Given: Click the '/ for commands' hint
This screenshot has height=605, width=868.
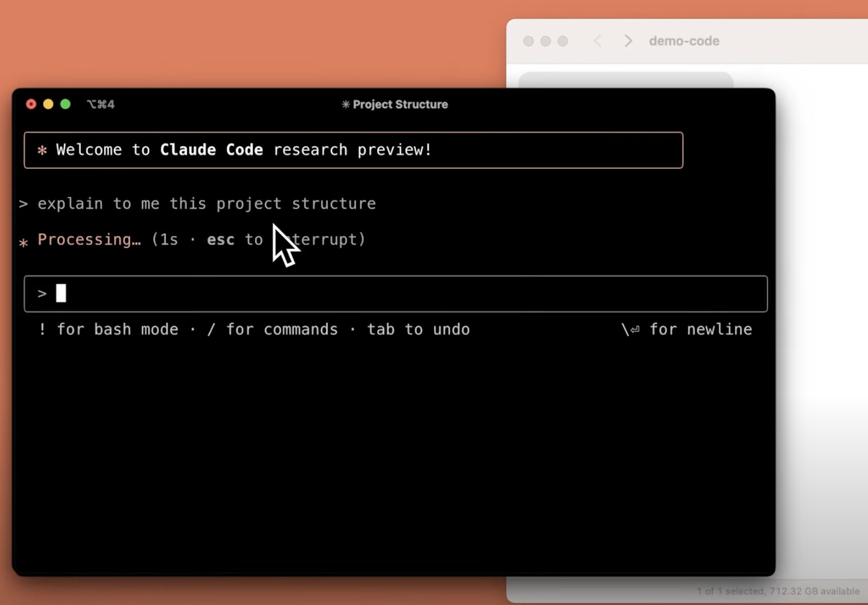Looking at the screenshot, I should [x=272, y=329].
